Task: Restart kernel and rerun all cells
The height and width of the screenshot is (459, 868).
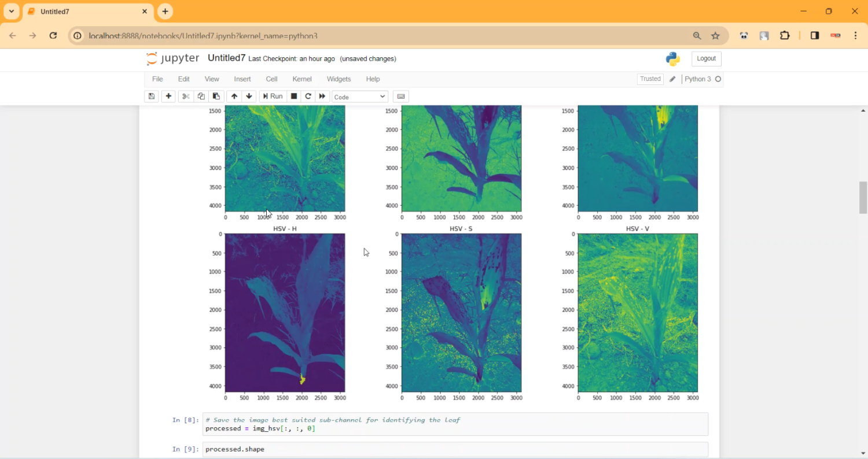Action: coord(323,97)
